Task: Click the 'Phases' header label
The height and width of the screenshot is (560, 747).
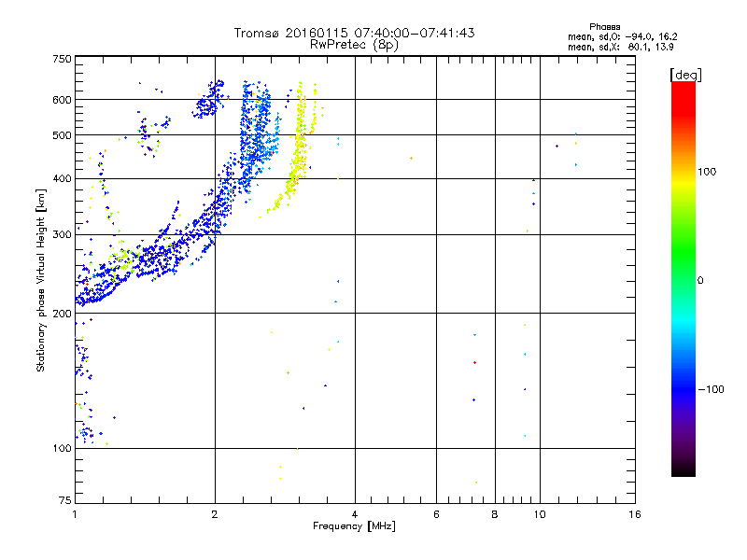Action: (604, 27)
